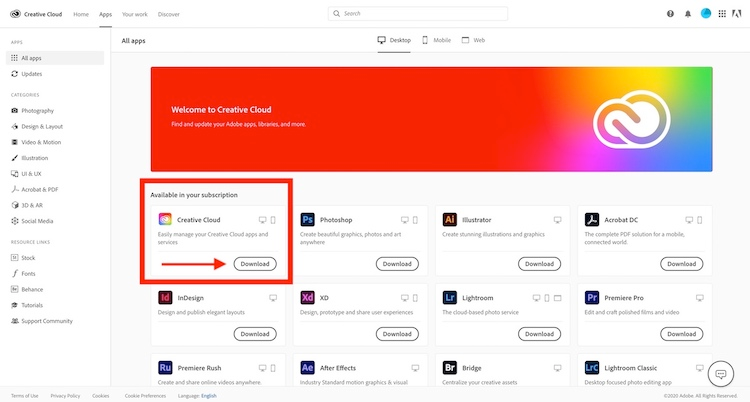Open the notifications bell icon
This screenshot has height=402, width=750.
pyautogui.click(x=688, y=14)
